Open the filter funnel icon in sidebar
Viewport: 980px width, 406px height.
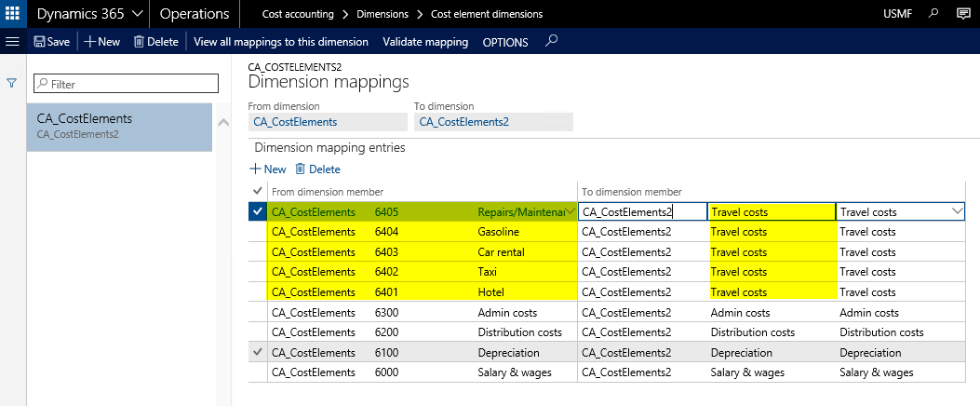(12, 83)
